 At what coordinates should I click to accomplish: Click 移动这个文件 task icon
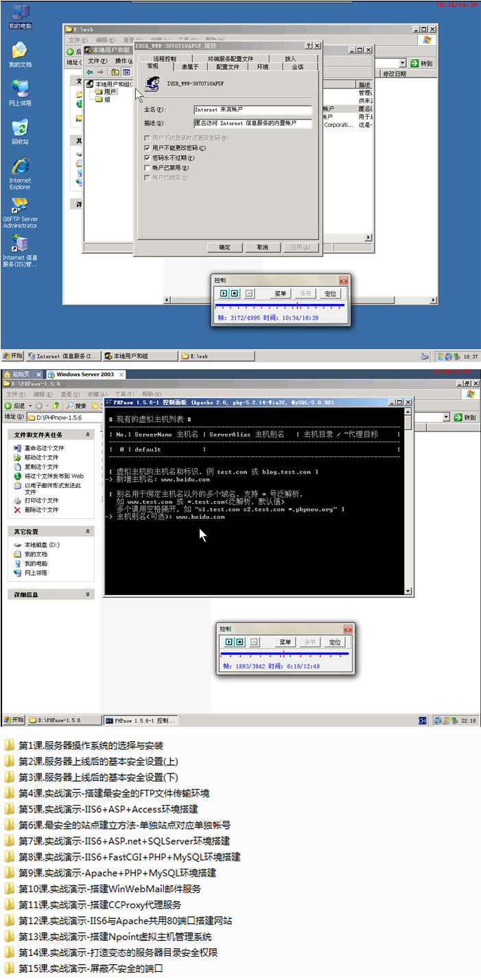[x=18, y=457]
